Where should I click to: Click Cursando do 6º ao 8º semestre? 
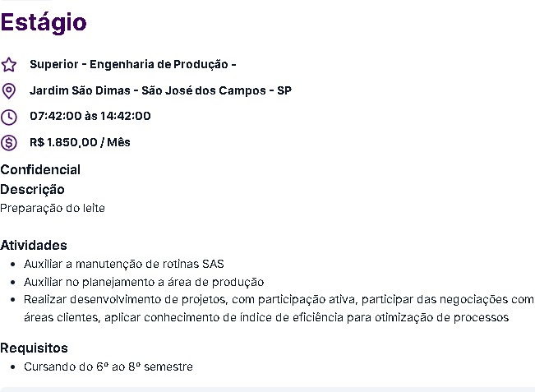pos(108,367)
